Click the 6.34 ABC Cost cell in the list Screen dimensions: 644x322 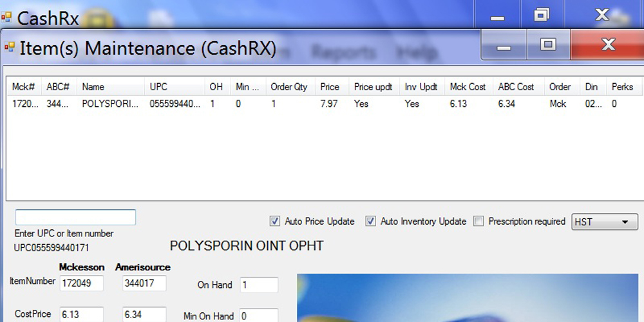(507, 104)
